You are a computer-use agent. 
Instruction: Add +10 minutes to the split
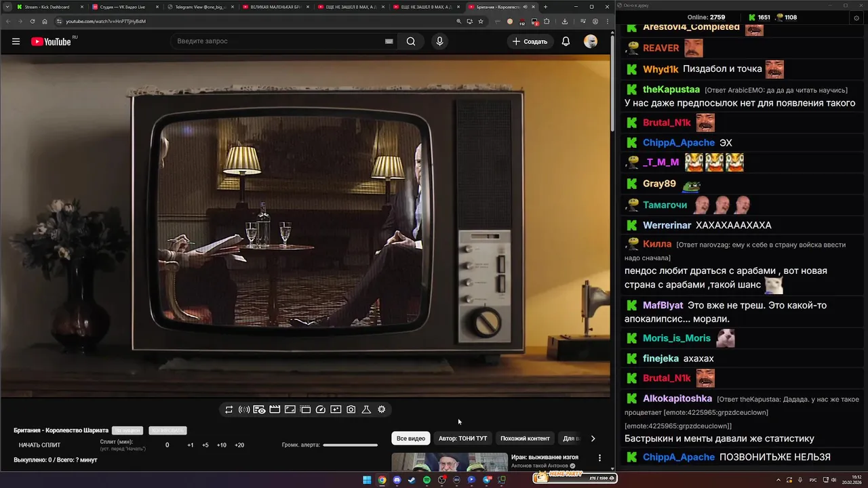pos(222,445)
